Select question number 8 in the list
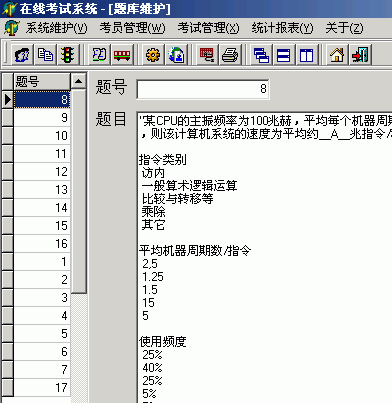 point(42,99)
